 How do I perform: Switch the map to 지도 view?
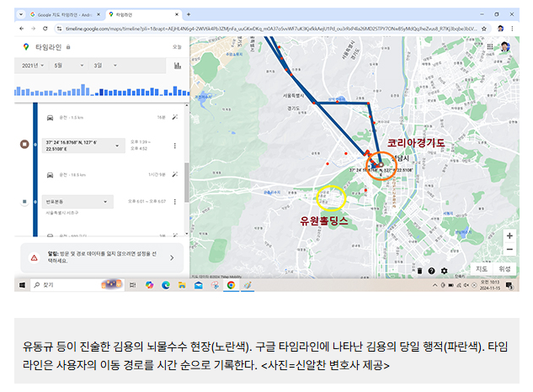[x=482, y=268]
